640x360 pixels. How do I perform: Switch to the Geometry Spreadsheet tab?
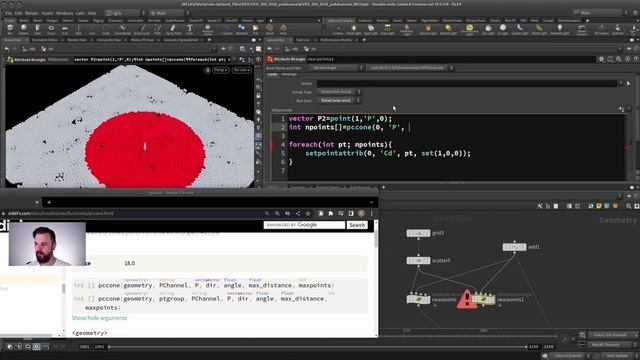(181, 40)
